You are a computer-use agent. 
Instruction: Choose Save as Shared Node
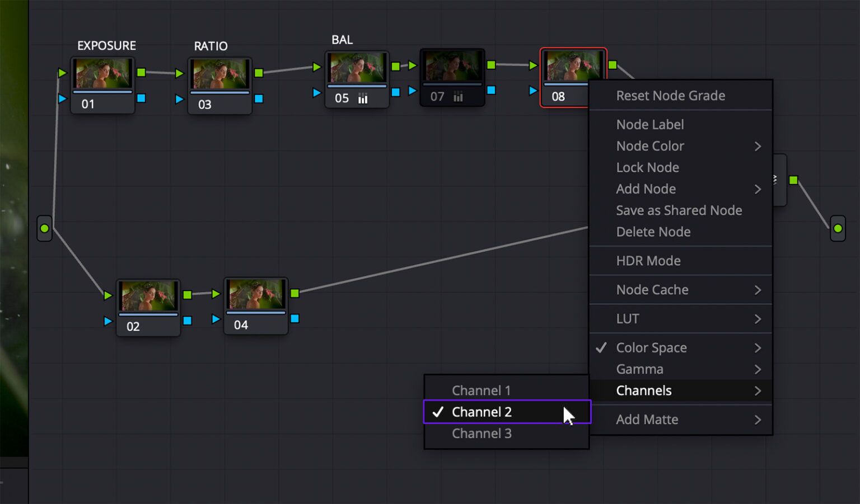(679, 210)
